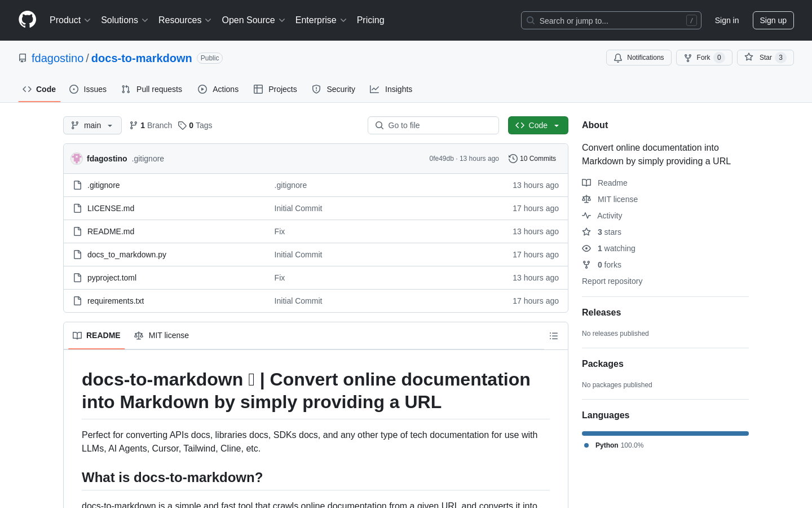812x508 pixels.
Task: Go to the Pricing page
Action: pos(370,20)
